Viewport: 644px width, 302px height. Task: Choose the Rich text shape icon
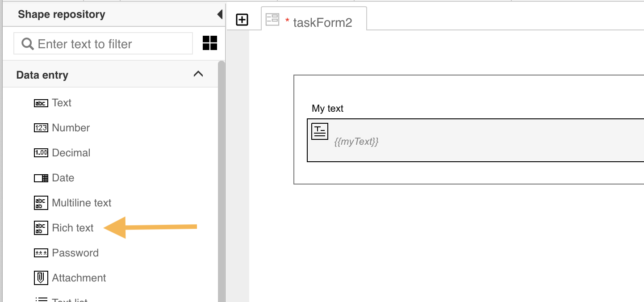pyautogui.click(x=41, y=228)
